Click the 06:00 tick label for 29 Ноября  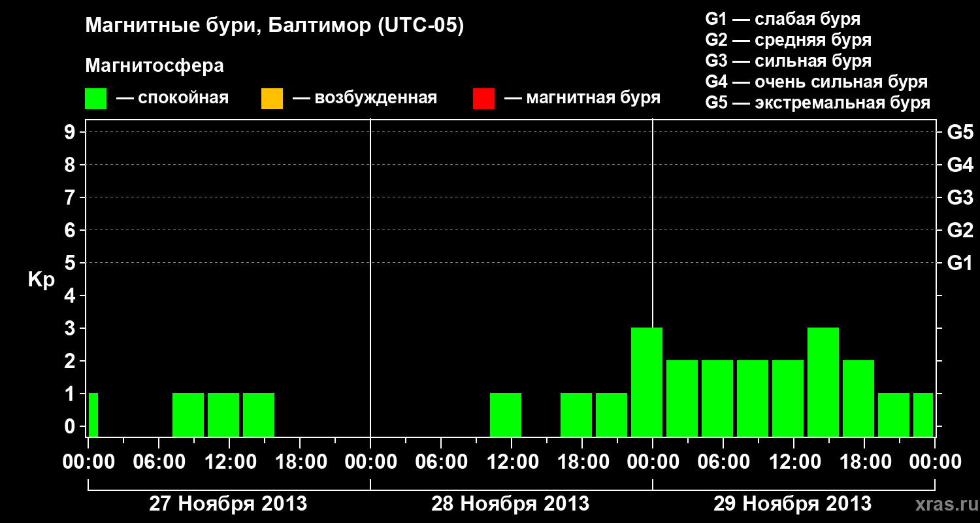tap(723, 462)
